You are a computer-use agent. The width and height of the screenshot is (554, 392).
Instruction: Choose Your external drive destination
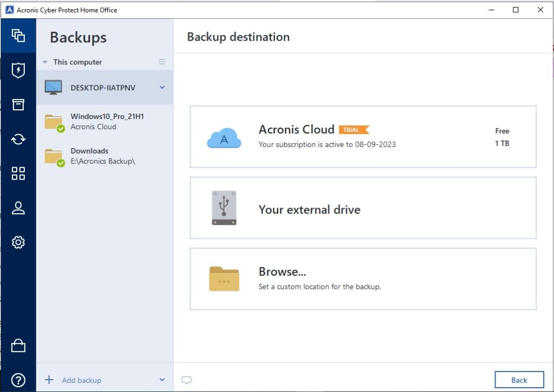(363, 208)
